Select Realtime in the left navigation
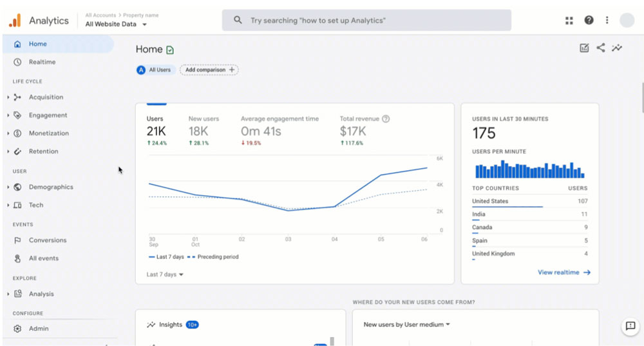The height and width of the screenshot is (346, 644). (42, 62)
